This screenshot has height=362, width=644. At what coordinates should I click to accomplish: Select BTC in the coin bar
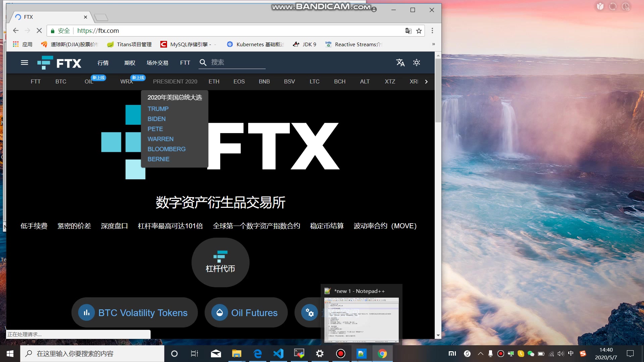(x=61, y=81)
